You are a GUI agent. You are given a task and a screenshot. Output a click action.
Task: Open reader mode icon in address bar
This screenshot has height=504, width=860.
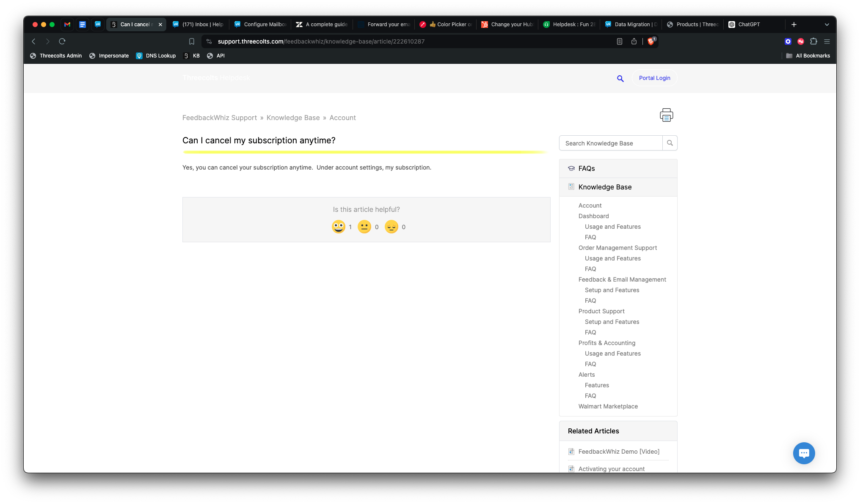(620, 41)
